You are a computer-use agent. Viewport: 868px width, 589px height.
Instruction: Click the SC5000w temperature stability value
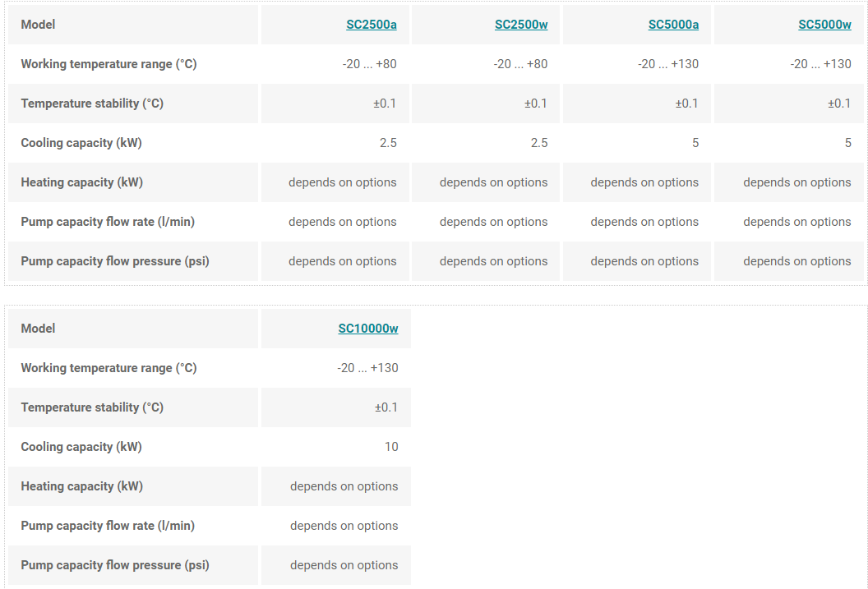tap(838, 104)
